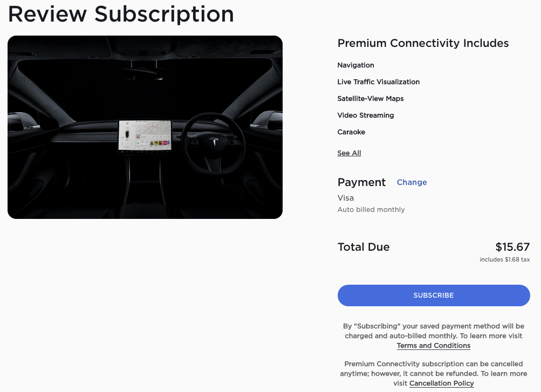Click the Subscribe button
The image size is (541, 392).
(434, 295)
